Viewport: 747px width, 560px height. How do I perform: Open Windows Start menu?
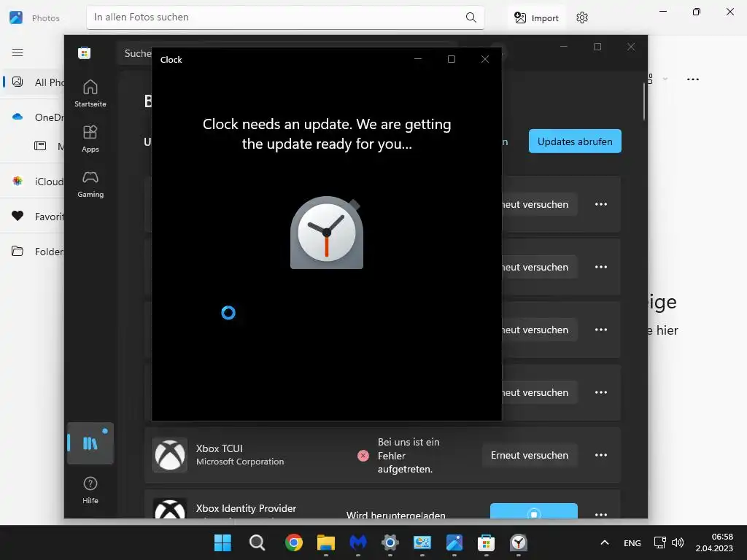[222, 542]
